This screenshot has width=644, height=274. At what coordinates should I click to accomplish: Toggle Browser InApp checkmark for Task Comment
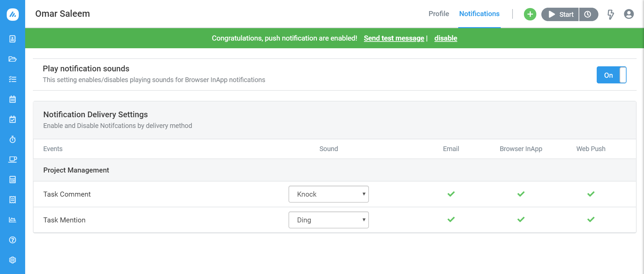[x=521, y=194]
